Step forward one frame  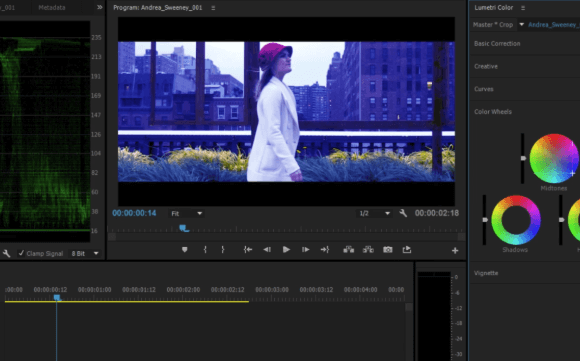pyautogui.click(x=306, y=250)
